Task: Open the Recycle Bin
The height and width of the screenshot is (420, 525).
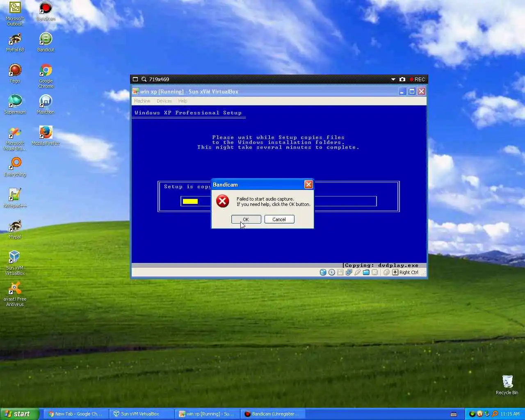Action: [x=507, y=385]
